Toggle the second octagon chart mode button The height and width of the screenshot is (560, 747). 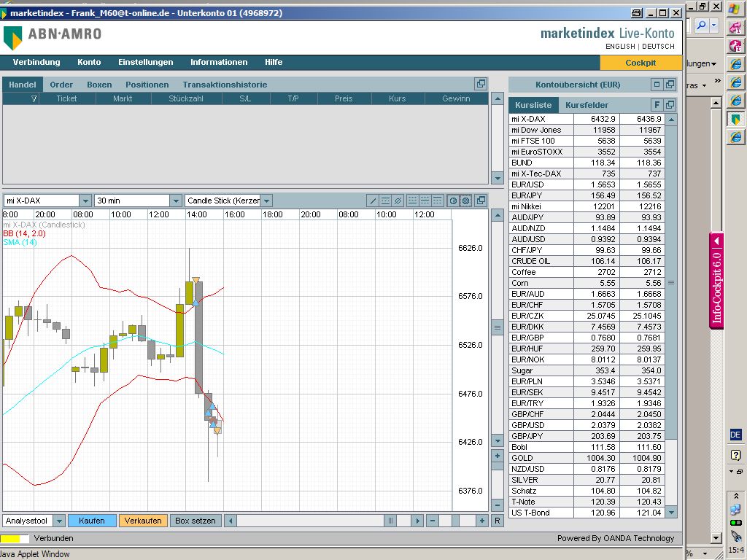[x=465, y=201]
